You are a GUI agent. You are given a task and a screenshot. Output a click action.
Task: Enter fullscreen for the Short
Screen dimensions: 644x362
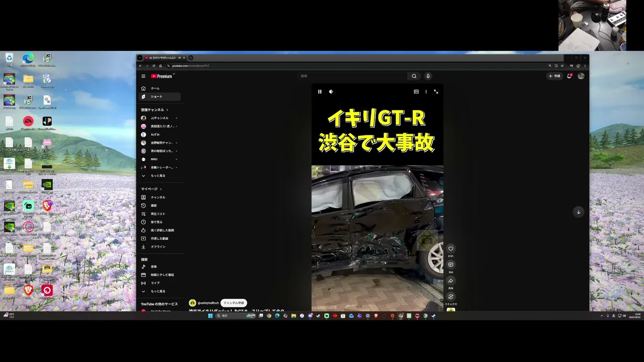[436, 92]
